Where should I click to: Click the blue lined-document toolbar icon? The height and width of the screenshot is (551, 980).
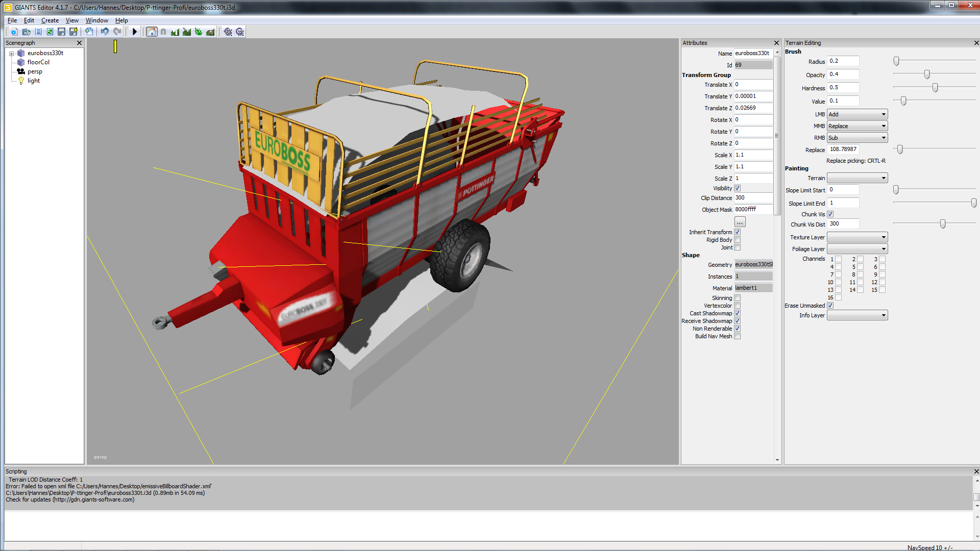click(x=38, y=32)
